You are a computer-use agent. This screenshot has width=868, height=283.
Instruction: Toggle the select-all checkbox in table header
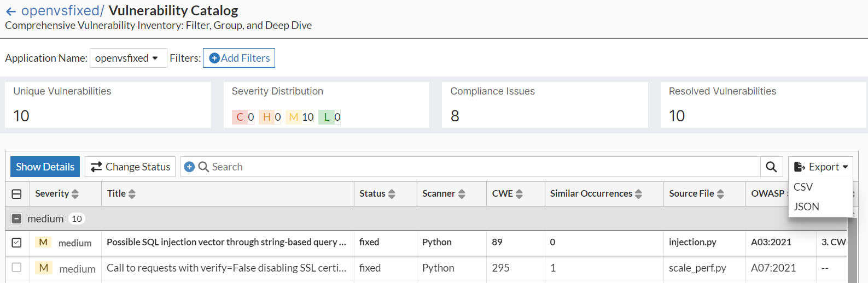[x=16, y=194]
